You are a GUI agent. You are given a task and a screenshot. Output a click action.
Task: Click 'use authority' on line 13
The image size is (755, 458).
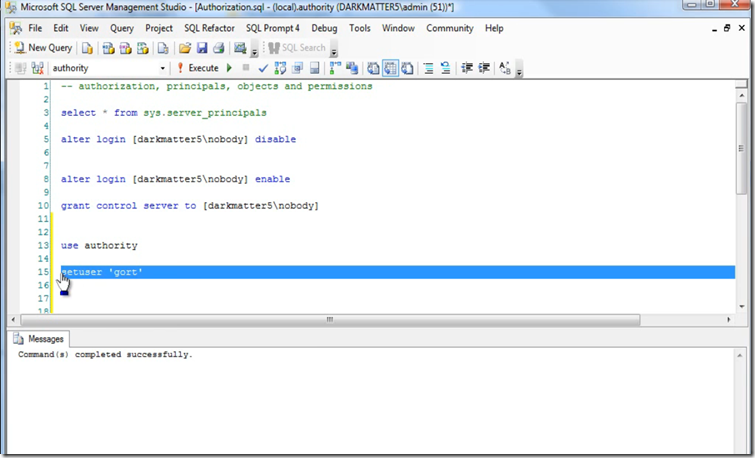coord(99,246)
